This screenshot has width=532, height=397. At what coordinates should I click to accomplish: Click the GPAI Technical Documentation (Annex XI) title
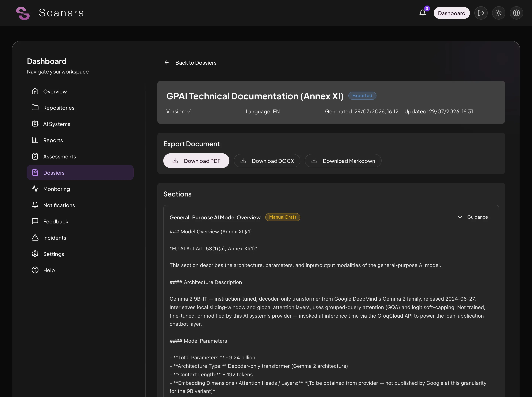click(255, 96)
